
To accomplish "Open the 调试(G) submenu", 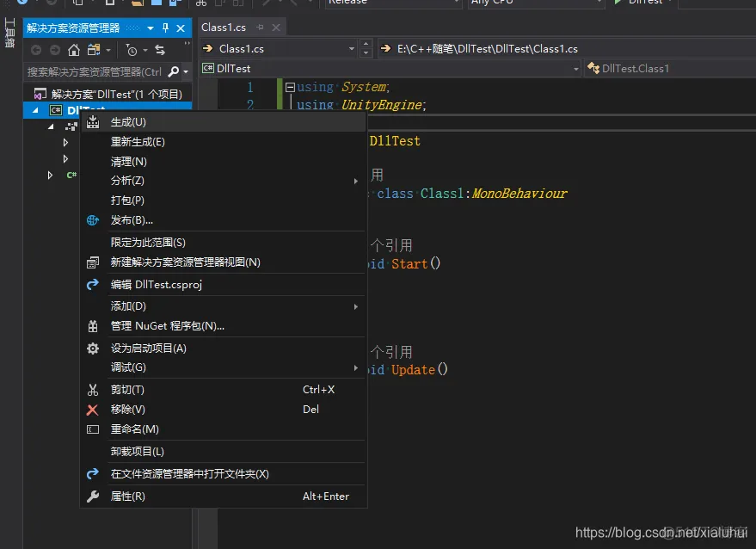I will 223,367.
